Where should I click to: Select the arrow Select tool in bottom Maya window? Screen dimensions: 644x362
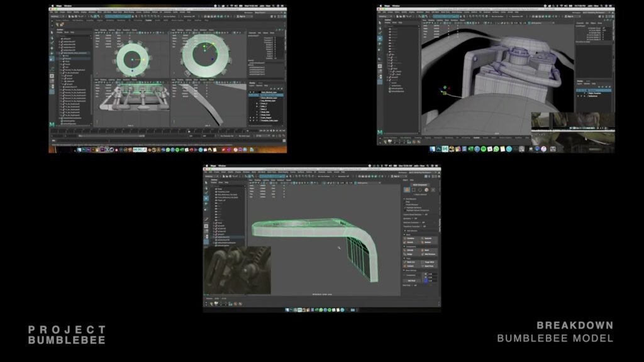206,183
